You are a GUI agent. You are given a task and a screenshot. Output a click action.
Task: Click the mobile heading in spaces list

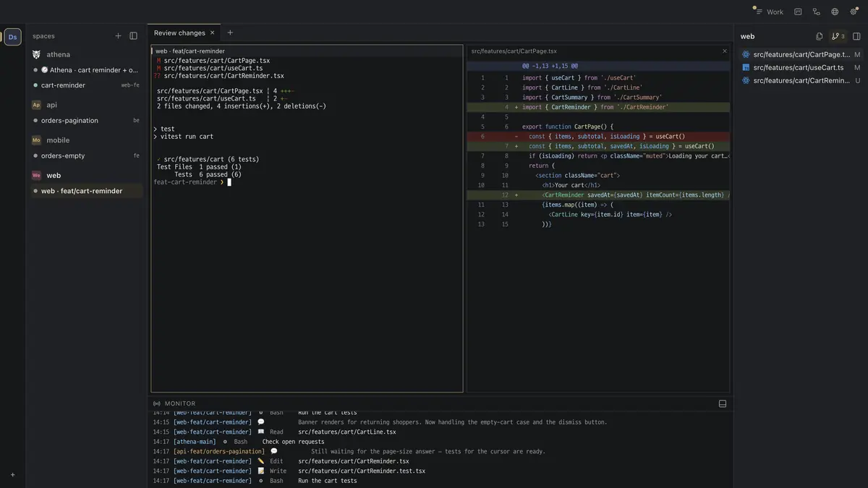tap(58, 140)
